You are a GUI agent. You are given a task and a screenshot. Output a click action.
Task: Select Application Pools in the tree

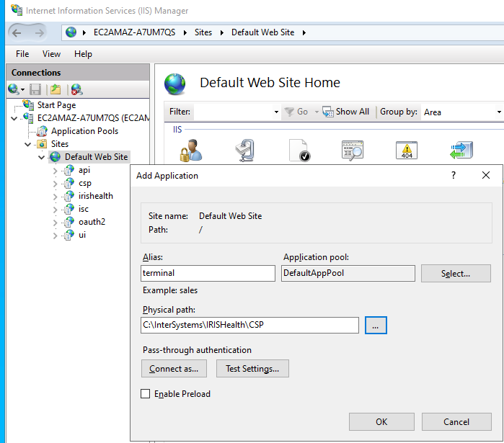[x=84, y=131]
